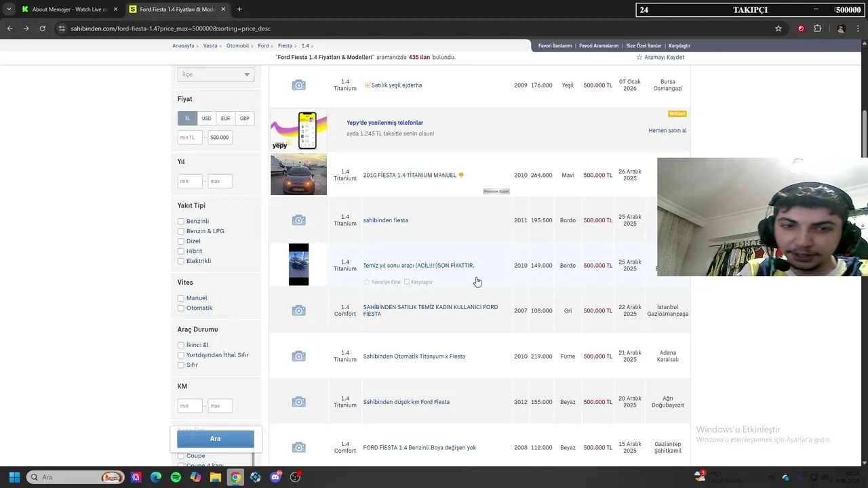The width and height of the screenshot is (868, 488).
Task: Check the Elektrikli fuel type box
Action: (180, 261)
